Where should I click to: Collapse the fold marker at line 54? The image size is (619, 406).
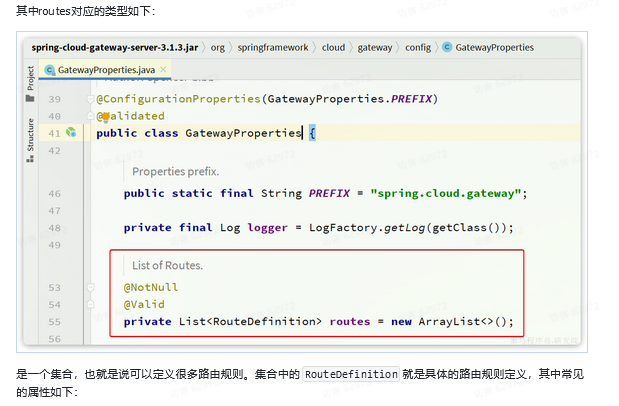pyautogui.click(x=90, y=304)
